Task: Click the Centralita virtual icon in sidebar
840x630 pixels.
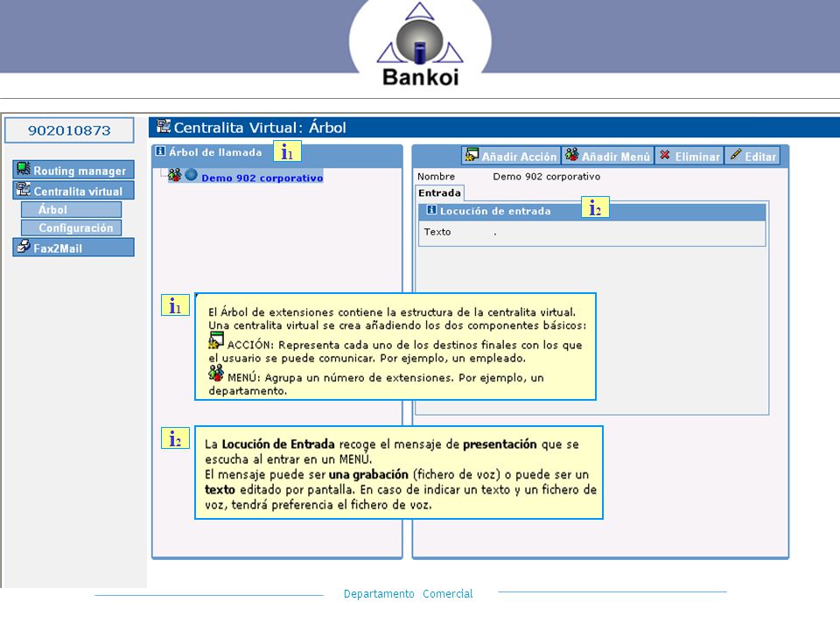Action: (23, 189)
